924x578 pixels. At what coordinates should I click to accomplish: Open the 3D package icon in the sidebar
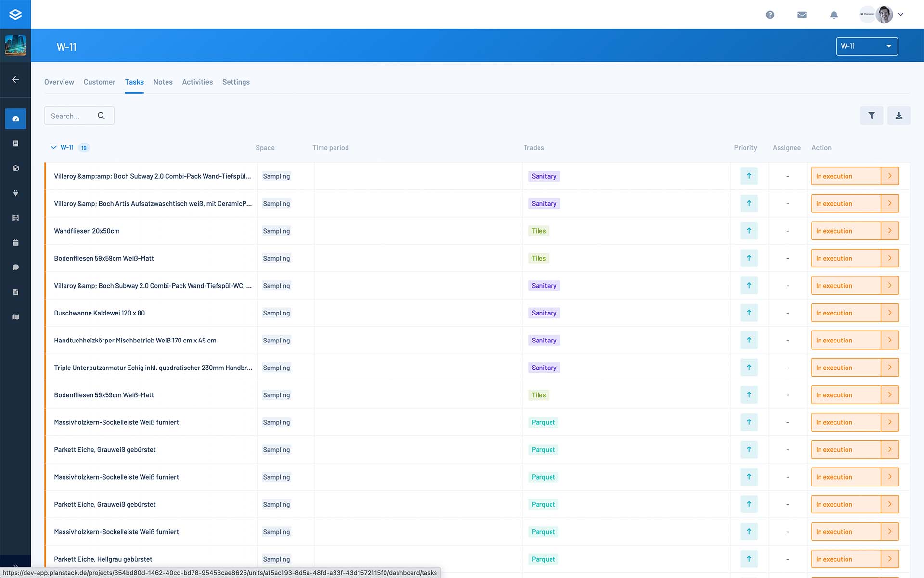click(x=15, y=169)
